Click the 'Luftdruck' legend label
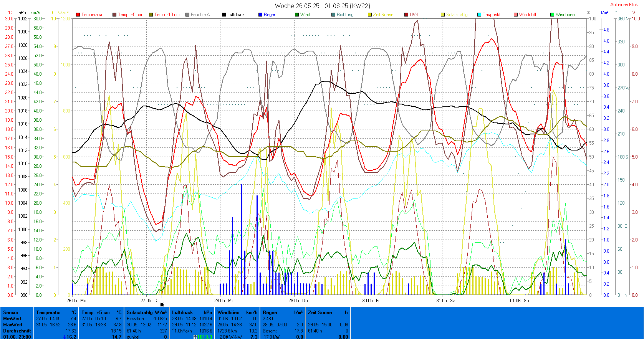The width and height of the screenshot is (644, 339). click(x=236, y=15)
